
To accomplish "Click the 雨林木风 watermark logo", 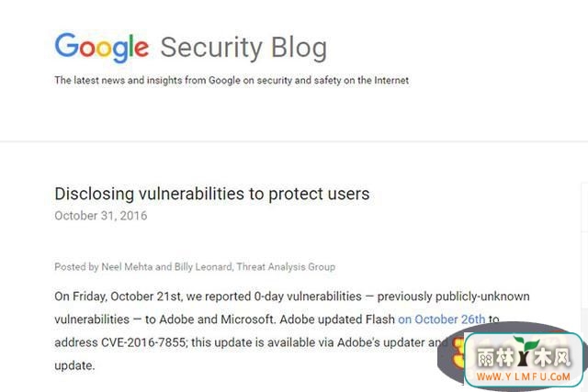I will [x=524, y=355].
